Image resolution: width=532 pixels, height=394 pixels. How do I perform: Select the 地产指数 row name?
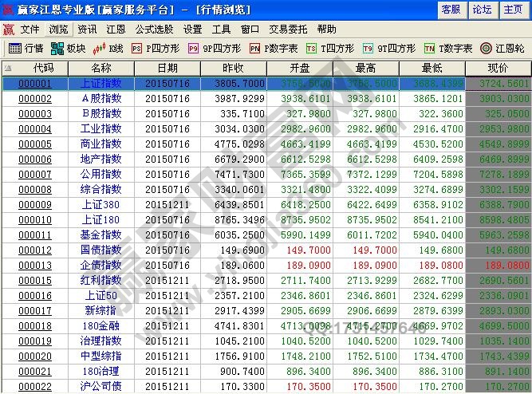pyautogui.click(x=101, y=160)
